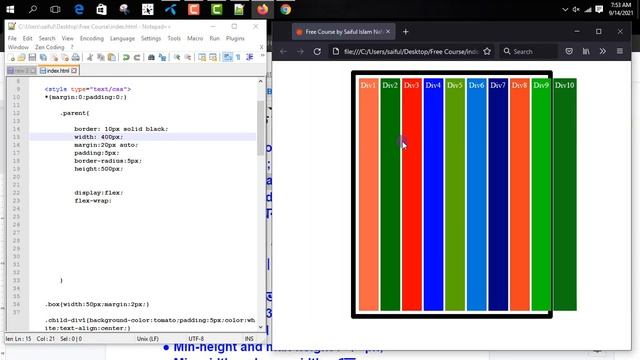This screenshot has width=640, height=360.
Task: Click the Save to Pocket icon
Action: (569, 51)
